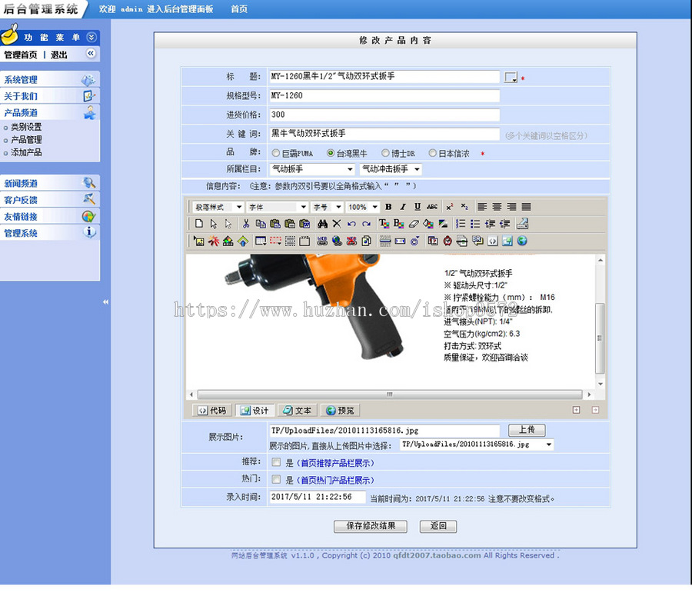Viewport: 692px width, 616px height.
Task: Remove hyperlink (red WEB icon)
Action: [x=351, y=241]
